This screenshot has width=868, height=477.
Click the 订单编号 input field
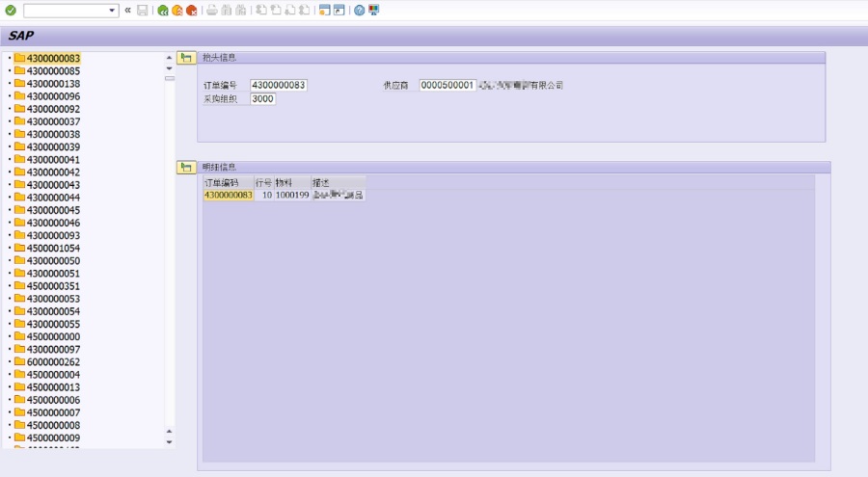coord(278,86)
